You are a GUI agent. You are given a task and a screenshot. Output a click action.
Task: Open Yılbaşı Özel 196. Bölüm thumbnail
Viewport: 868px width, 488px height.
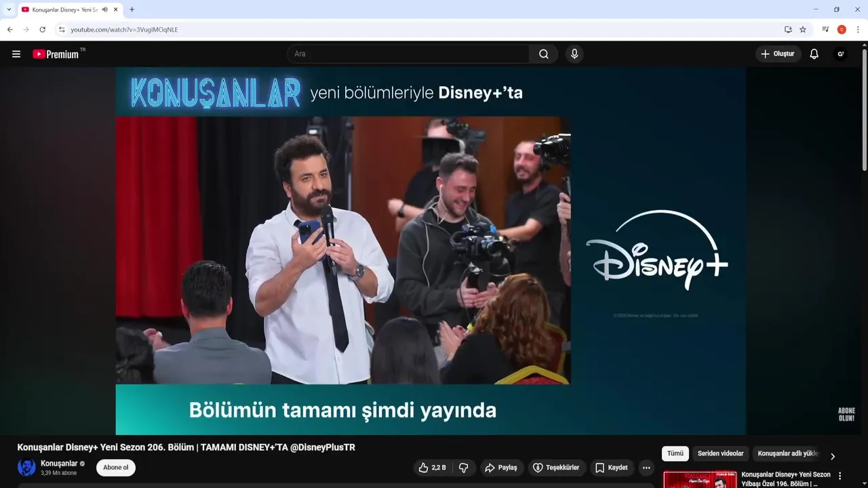click(x=700, y=479)
